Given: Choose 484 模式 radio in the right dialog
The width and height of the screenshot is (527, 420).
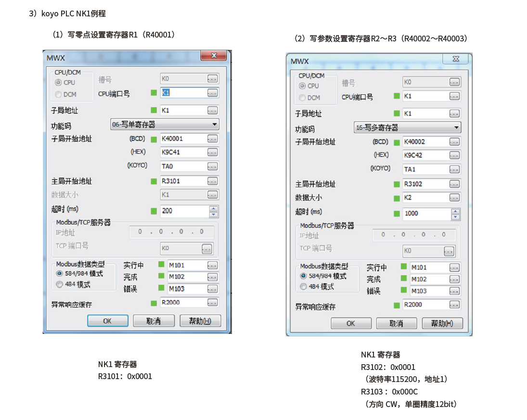Looking at the screenshot, I should point(303,287).
